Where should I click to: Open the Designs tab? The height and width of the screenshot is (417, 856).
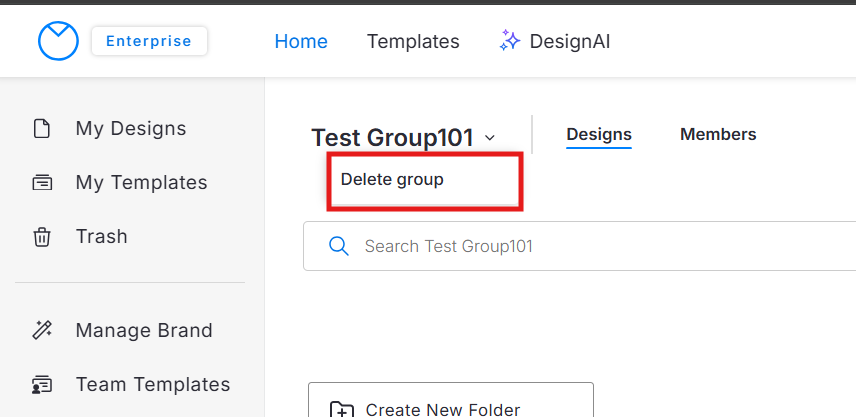(599, 134)
